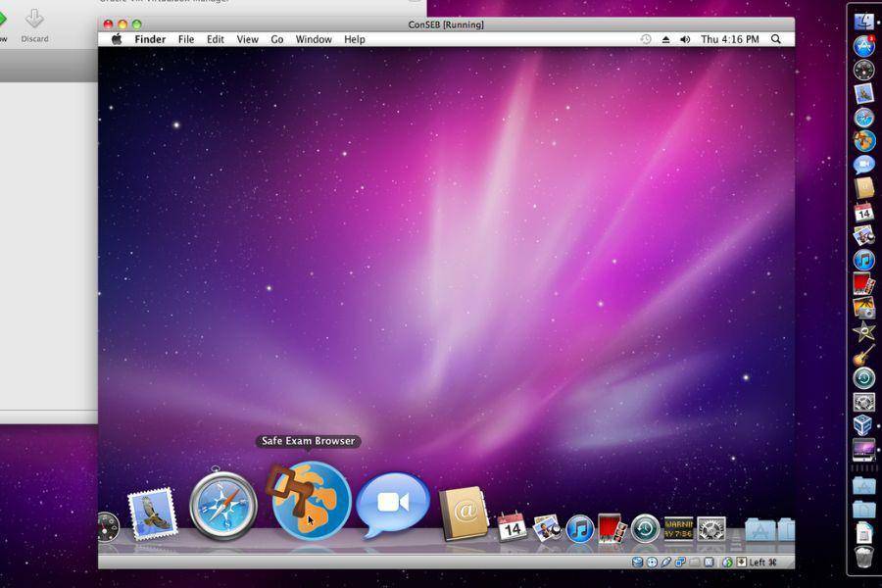The image size is (882, 588).
Task: Click hard disk indicator in VM status bar
Action: (637, 562)
